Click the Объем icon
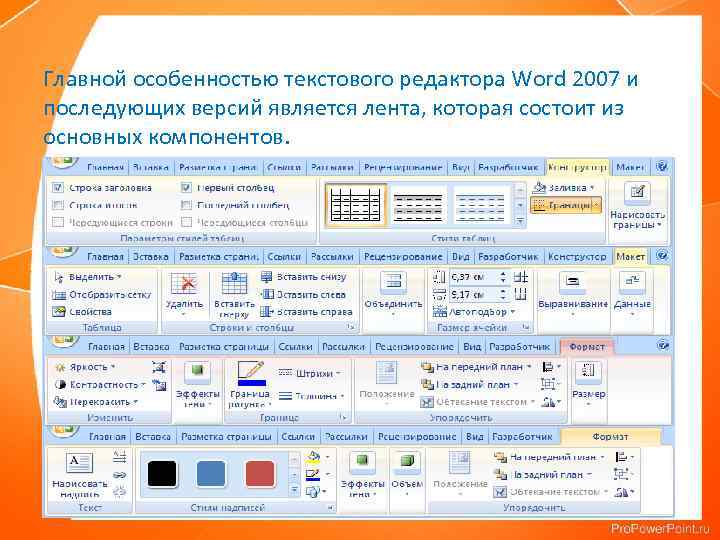This screenshot has height=540, width=720. tap(406, 462)
